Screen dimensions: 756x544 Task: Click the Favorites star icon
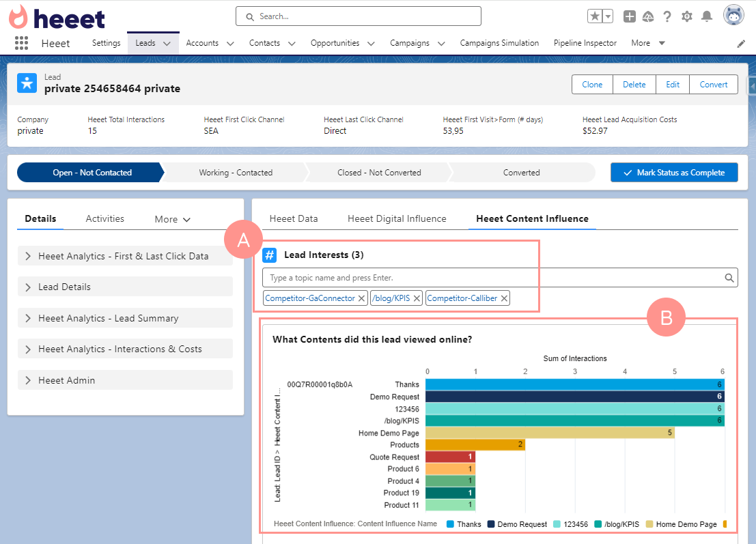point(595,16)
